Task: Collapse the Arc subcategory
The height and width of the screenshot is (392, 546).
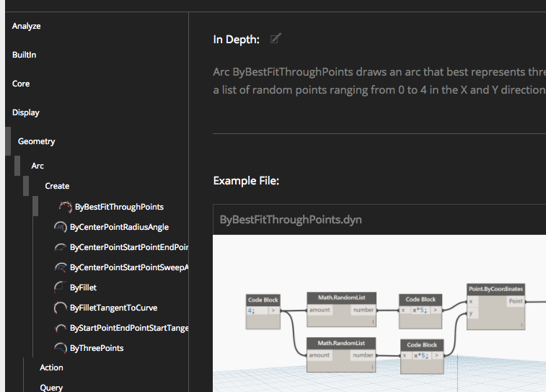Action: coord(38,166)
